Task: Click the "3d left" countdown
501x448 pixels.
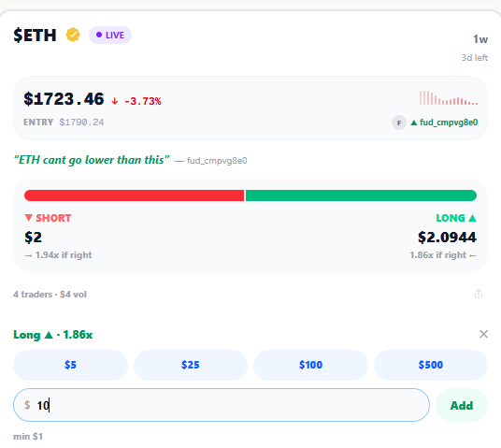Action: [475, 58]
